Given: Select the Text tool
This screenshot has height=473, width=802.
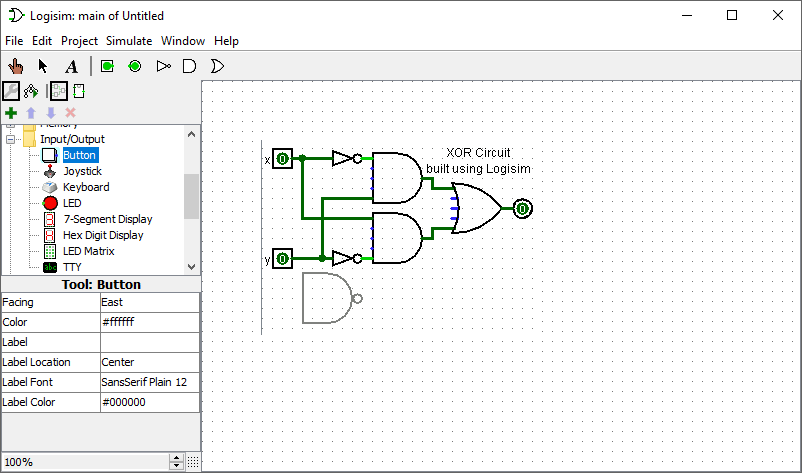Looking at the screenshot, I should pos(71,66).
